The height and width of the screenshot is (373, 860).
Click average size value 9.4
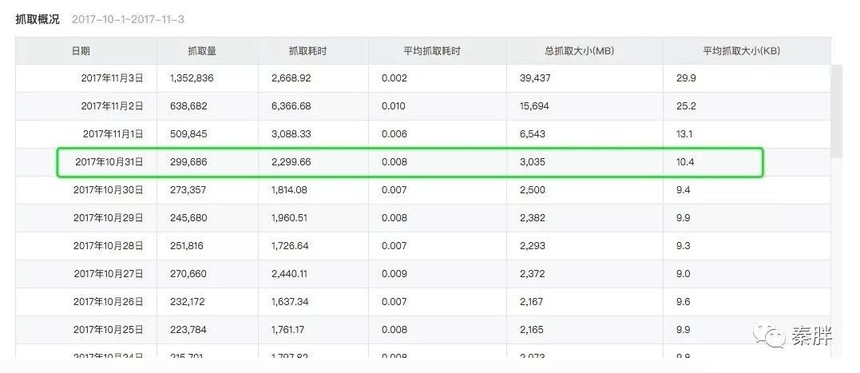click(683, 190)
